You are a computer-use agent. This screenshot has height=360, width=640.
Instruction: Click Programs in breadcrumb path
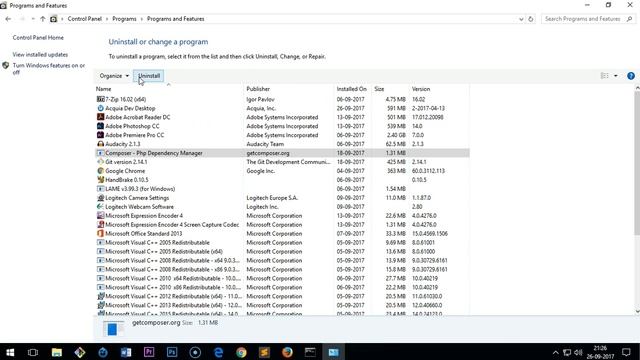point(124,19)
